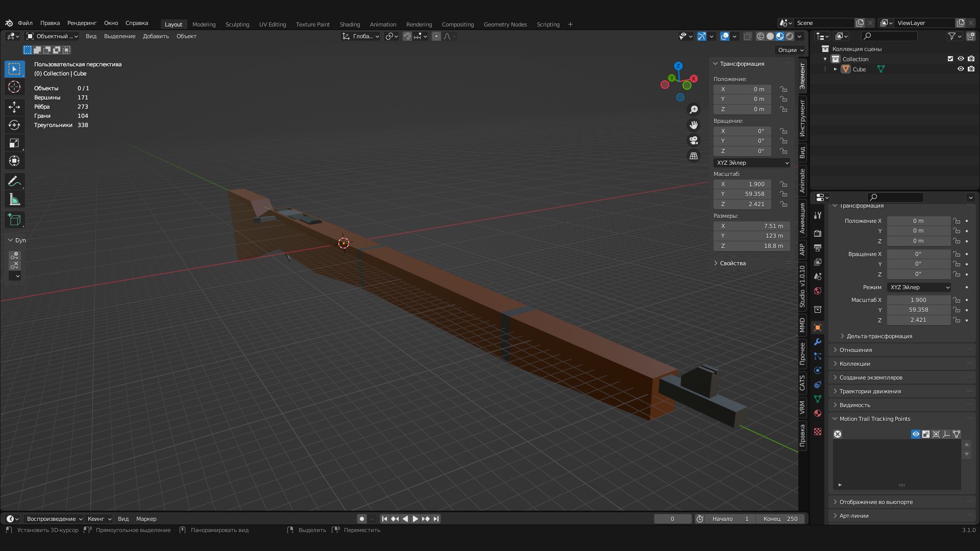The height and width of the screenshot is (551, 980).
Task: Click current frame 0 field in timeline
Action: click(x=673, y=519)
